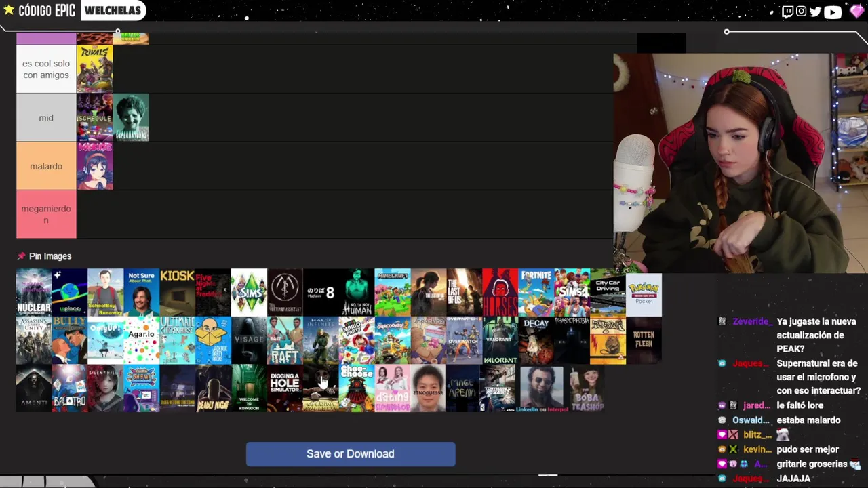Select the KIOSK game image
This screenshot has width=868, height=488.
[178, 293]
